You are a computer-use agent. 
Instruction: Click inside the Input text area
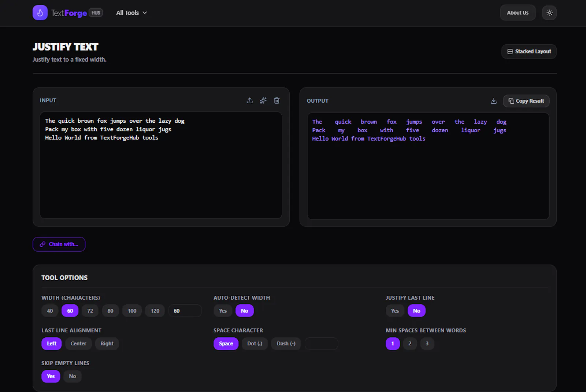coord(161,165)
